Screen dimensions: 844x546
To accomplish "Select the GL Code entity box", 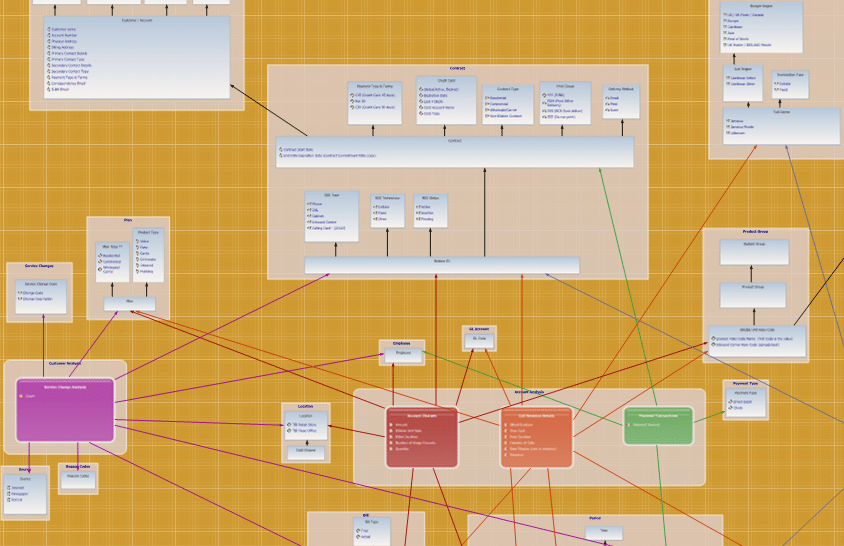I will pyautogui.click(x=479, y=341).
